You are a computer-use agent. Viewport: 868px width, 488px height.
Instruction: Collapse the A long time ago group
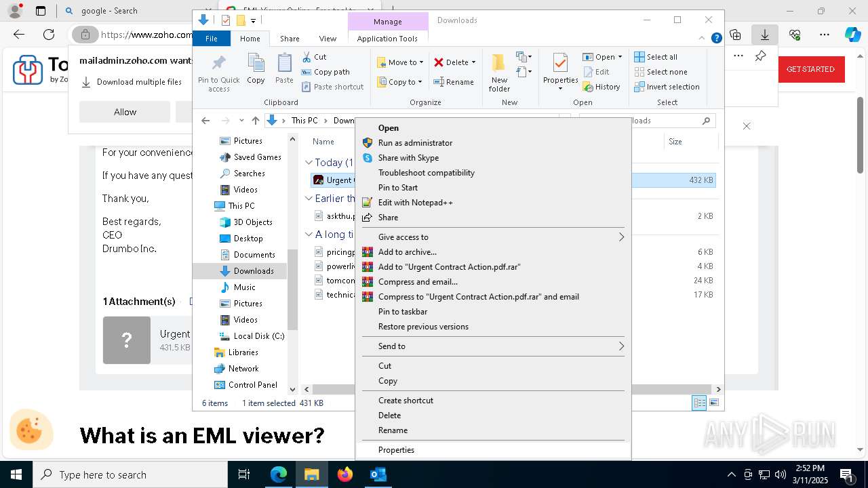tap(309, 235)
